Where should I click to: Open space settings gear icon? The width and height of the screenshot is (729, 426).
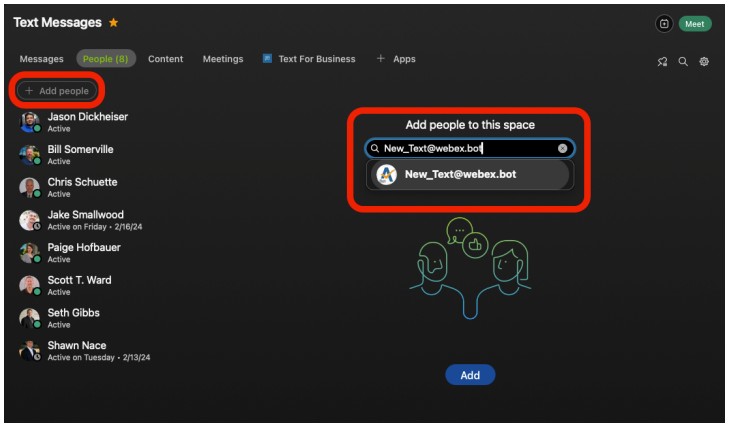704,61
